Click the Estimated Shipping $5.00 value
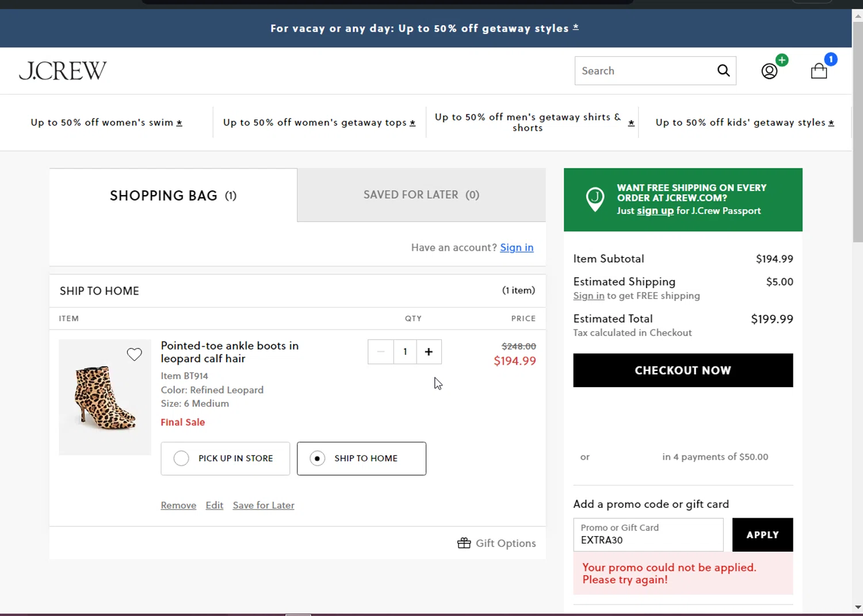 [780, 282]
